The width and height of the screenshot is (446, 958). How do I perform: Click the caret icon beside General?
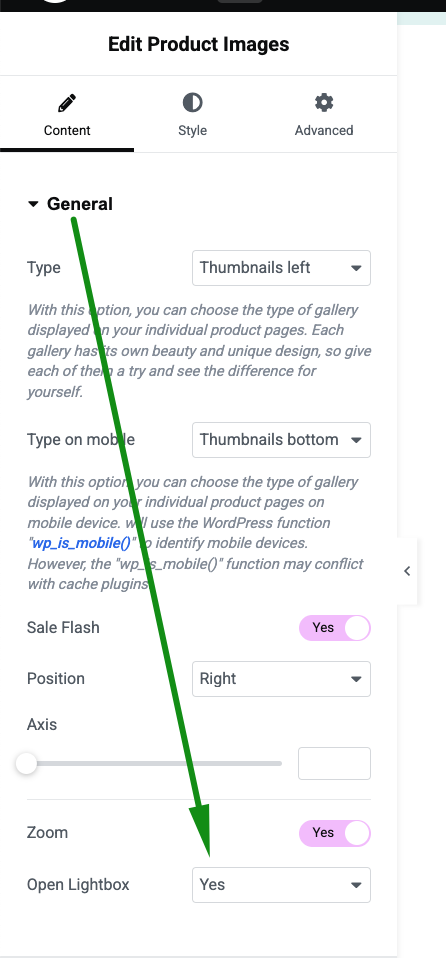(x=33, y=204)
